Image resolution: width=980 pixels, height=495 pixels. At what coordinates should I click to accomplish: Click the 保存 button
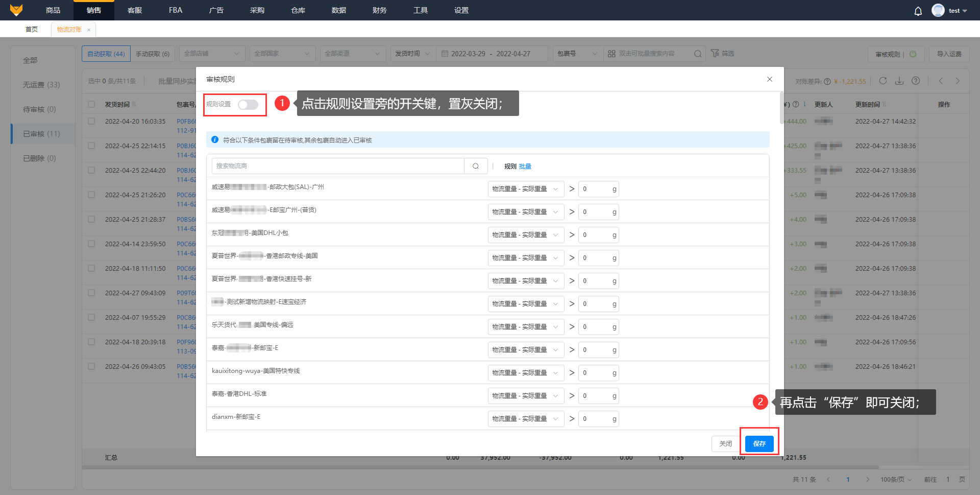[759, 443]
